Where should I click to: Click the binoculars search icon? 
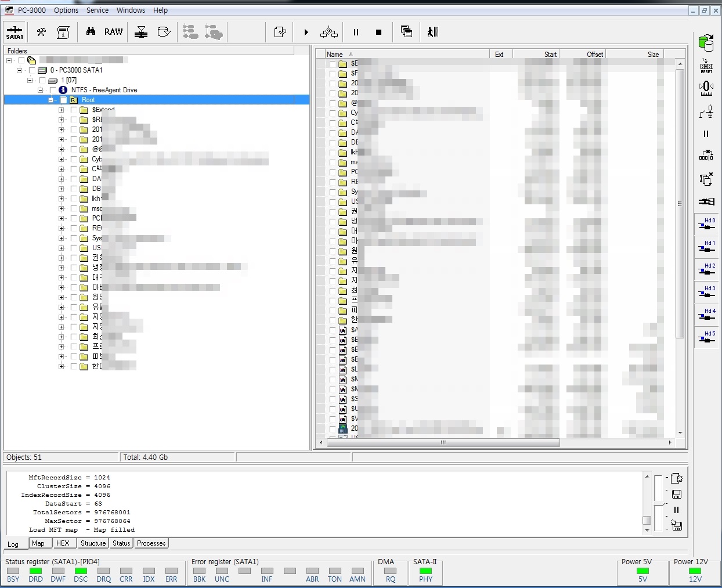pos(91,32)
